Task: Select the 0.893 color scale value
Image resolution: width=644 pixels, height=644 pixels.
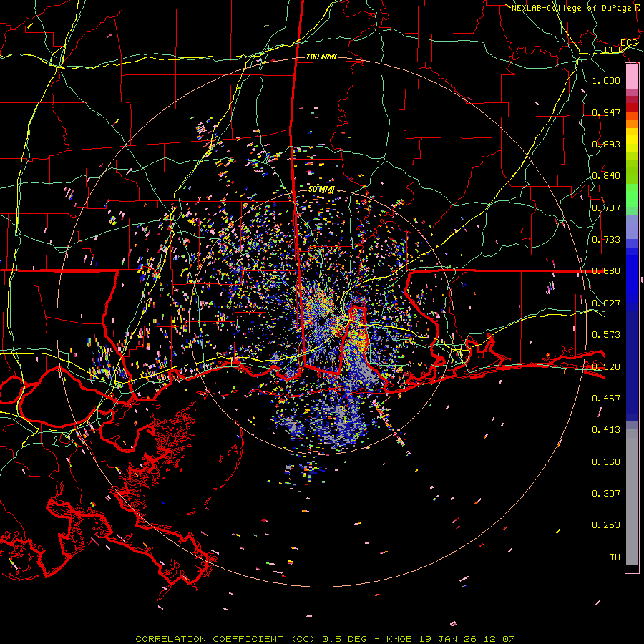Action: click(x=606, y=144)
